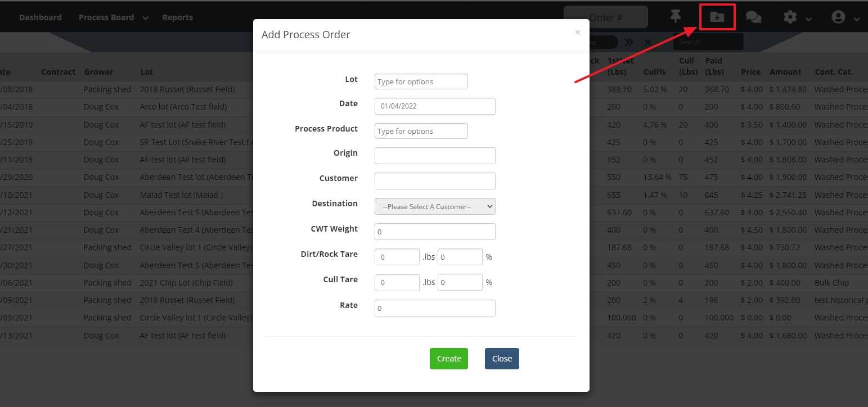Click the pin icon in top bar

[x=676, y=17]
